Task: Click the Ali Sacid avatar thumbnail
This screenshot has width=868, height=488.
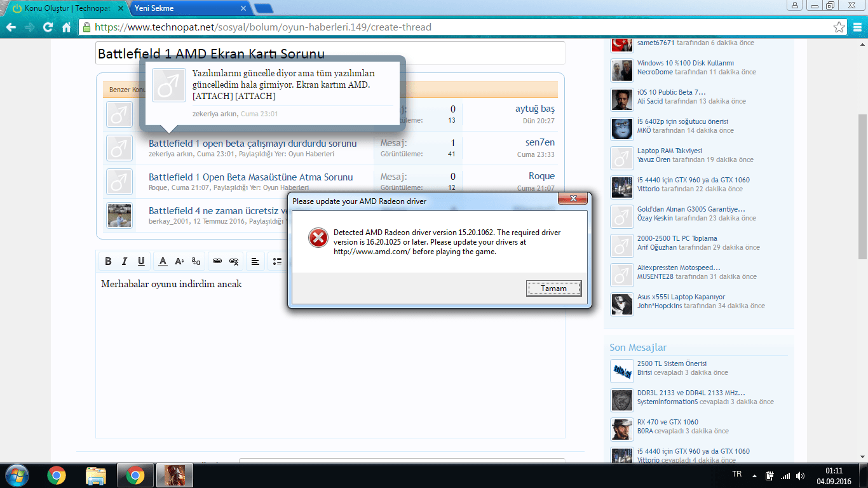Action: point(622,100)
